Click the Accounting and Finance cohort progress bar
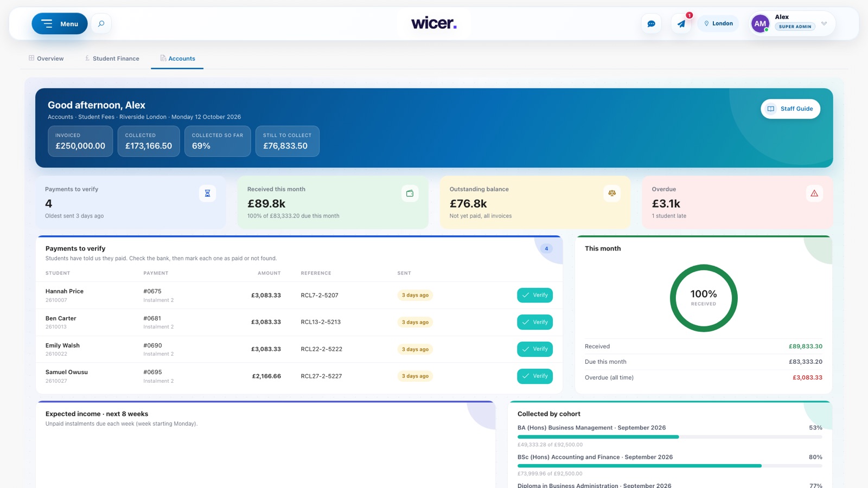Viewport: 868px width, 488px height. point(670,466)
